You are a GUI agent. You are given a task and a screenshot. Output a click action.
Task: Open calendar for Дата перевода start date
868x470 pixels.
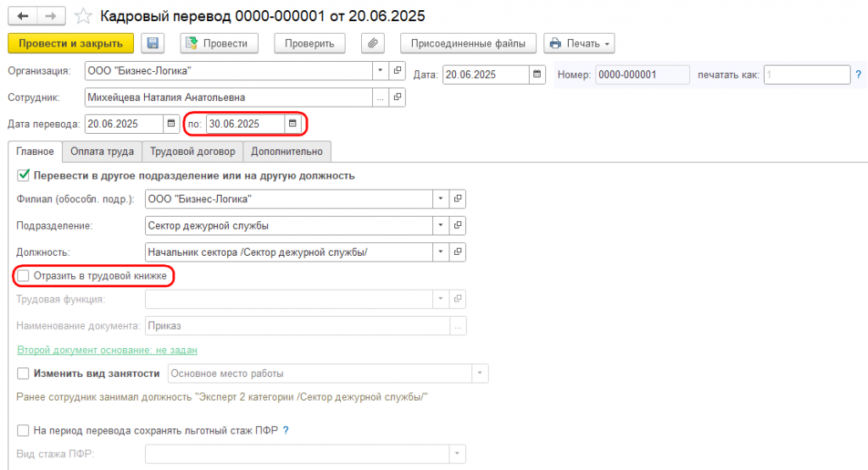click(171, 124)
